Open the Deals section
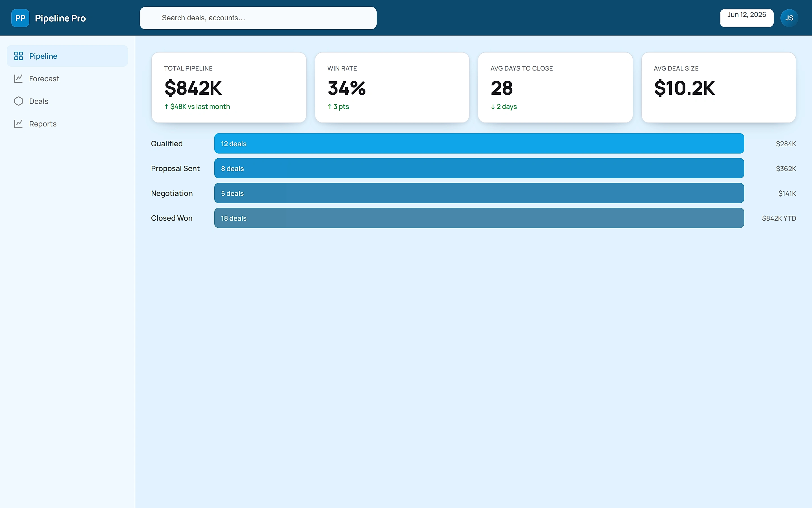Image resolution: width=812 pixels, height=508 pixels. (x=67, y=101)
